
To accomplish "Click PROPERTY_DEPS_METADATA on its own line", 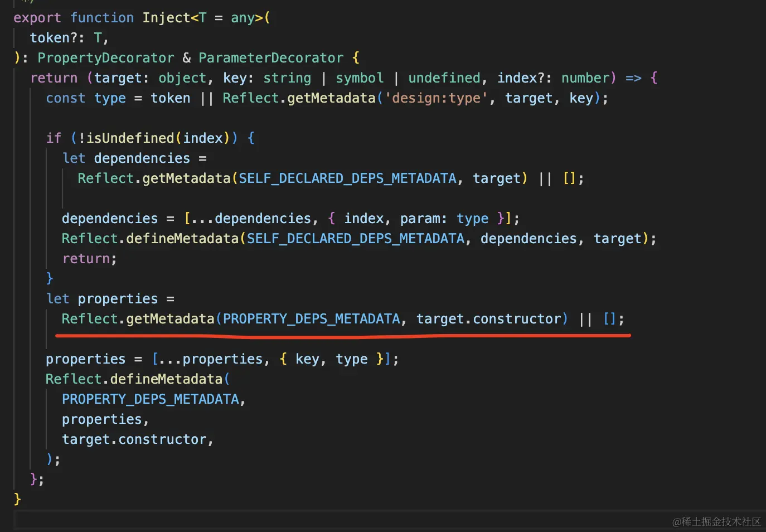I will point(151,399).
